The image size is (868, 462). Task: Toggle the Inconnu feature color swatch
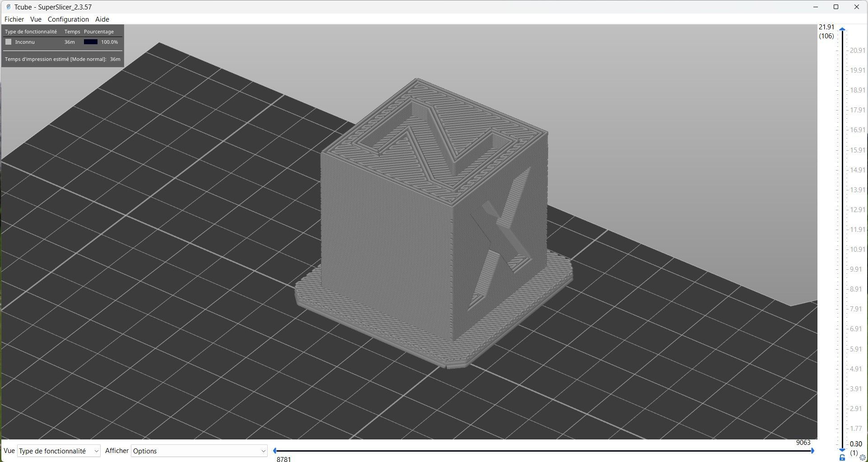(8, 42)
